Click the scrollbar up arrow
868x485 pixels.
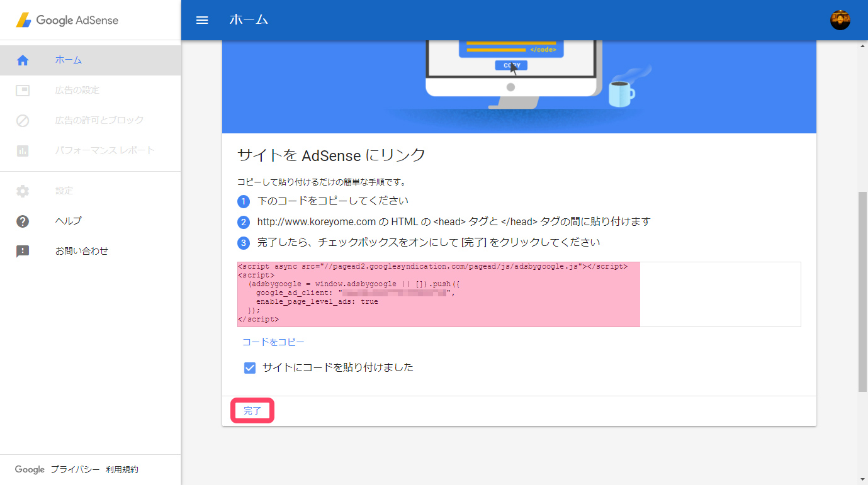click(x=862, y=47)
